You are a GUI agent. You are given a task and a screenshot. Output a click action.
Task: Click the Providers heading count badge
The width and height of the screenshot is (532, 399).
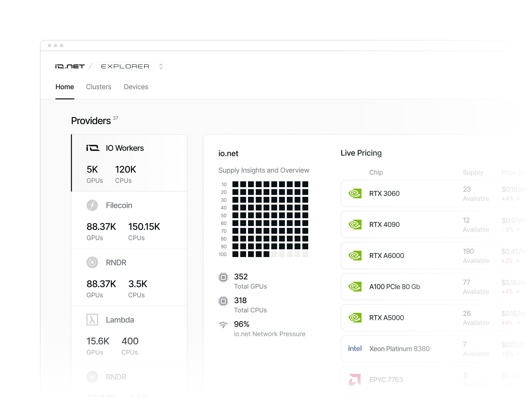pos(116,118)
